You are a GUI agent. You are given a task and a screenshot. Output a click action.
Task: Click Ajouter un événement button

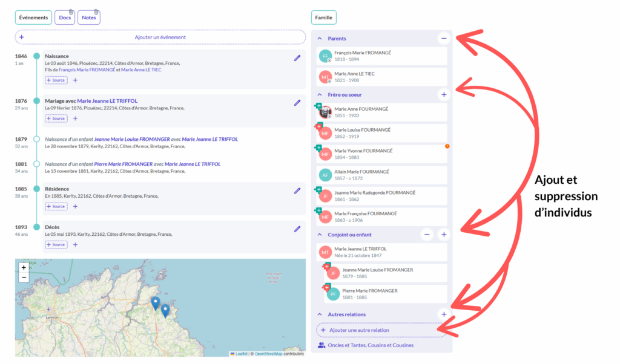tap(160, 37)
